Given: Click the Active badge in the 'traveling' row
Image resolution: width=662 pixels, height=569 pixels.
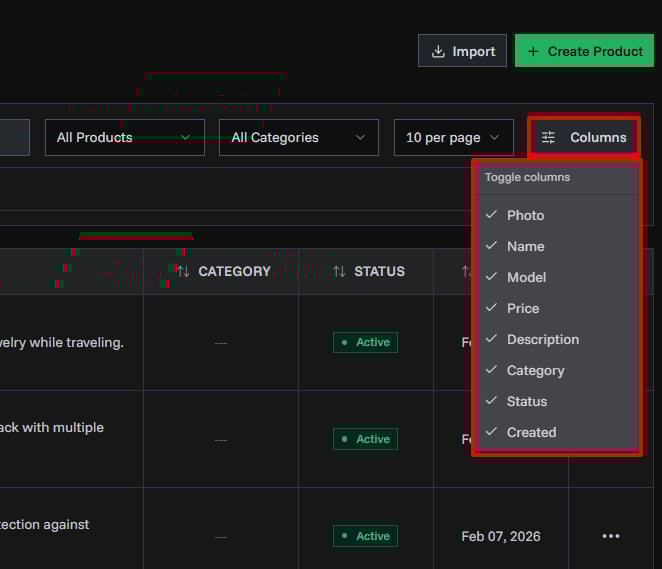Looking at the screenshot, I should [365, 342].
